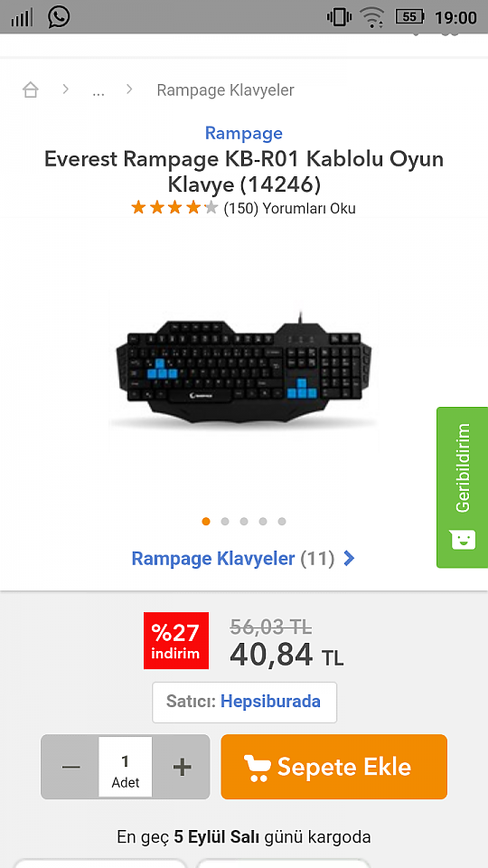Image resolution: width=488 pixels, height=868 pixels.
Task: Decrease quantity with the minus button
Action: click(70, 767)
